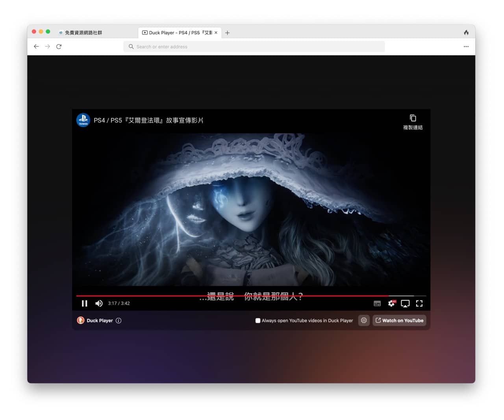
Task: Open browser more options menu
Action: 466,46
